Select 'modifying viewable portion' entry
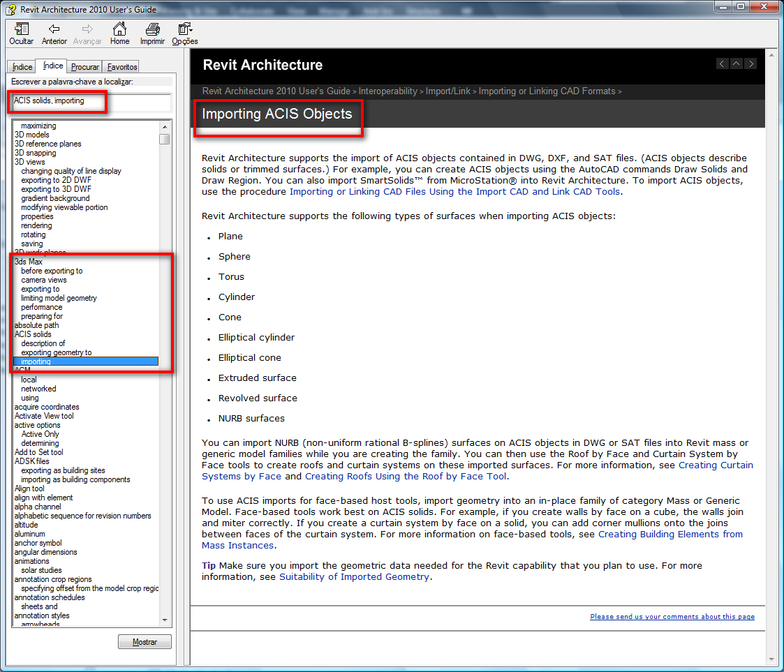This screenshot has width=784, height=672. point(64,207)
